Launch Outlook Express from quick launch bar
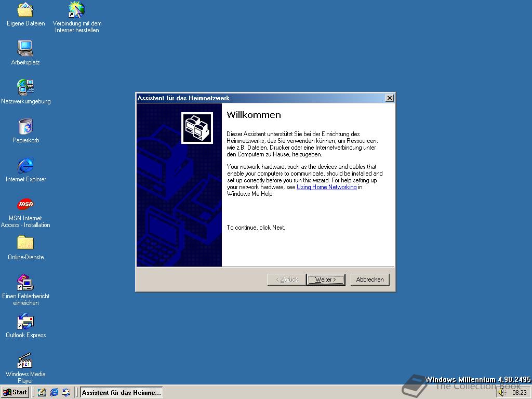The width and height of the screenshot is (532, 399). coord(66,392)
